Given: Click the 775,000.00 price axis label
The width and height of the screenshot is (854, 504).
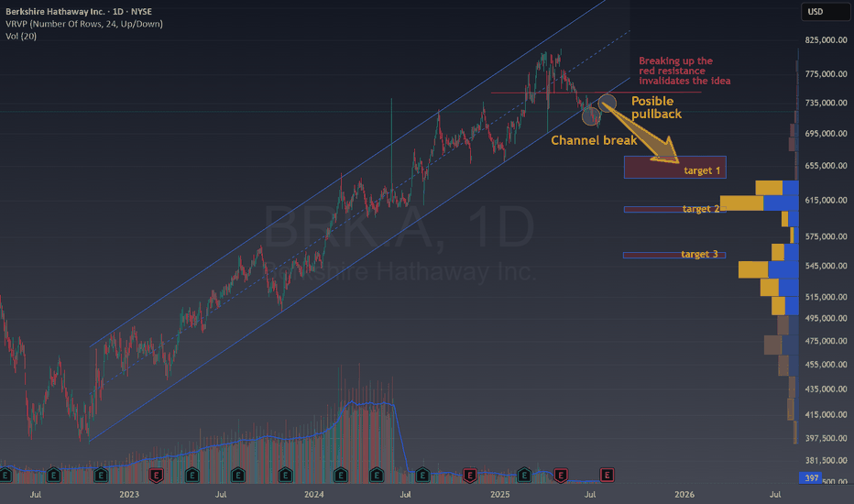Looking at the screenshot, I should click(827, 73).
